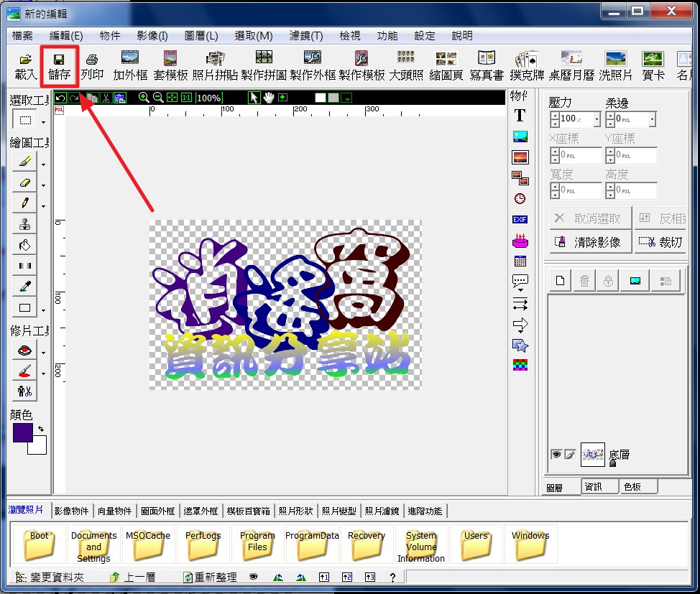Image resolution: width=700 pixels, height=594 pixels.
Task: Open the 柔邊 soft edge value dropdown
Action: (653, 119)
